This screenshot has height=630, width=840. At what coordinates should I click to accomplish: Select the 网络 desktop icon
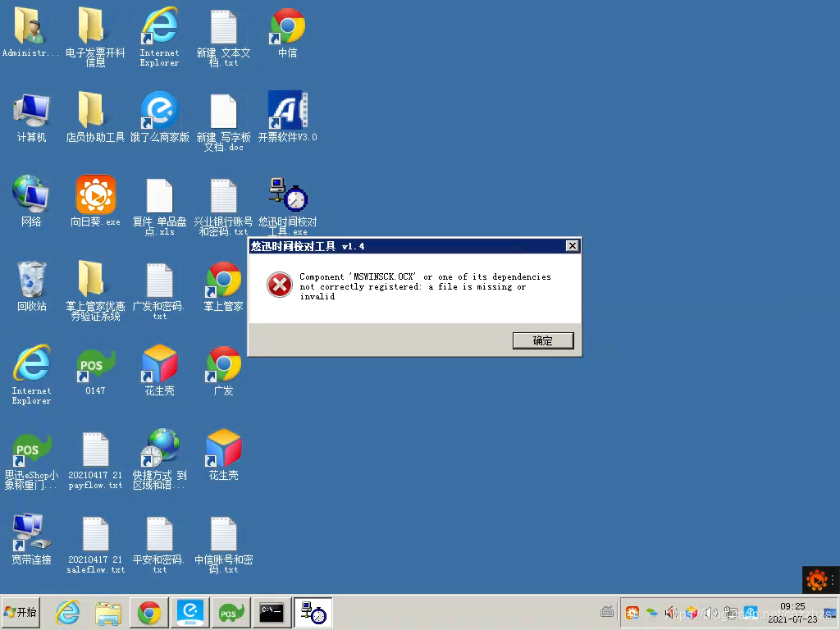pyautogui.click(x=31, y=202)
